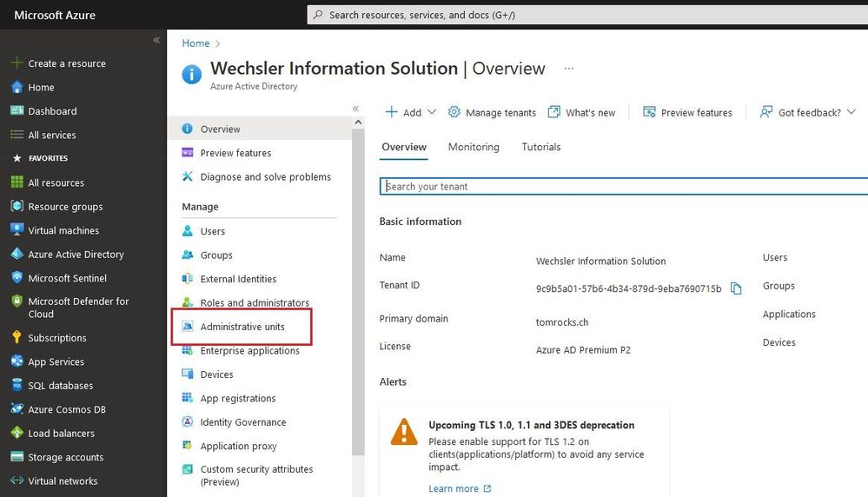
Task: Click the Devices icon in Manage menu
Action: pos(188,374)
